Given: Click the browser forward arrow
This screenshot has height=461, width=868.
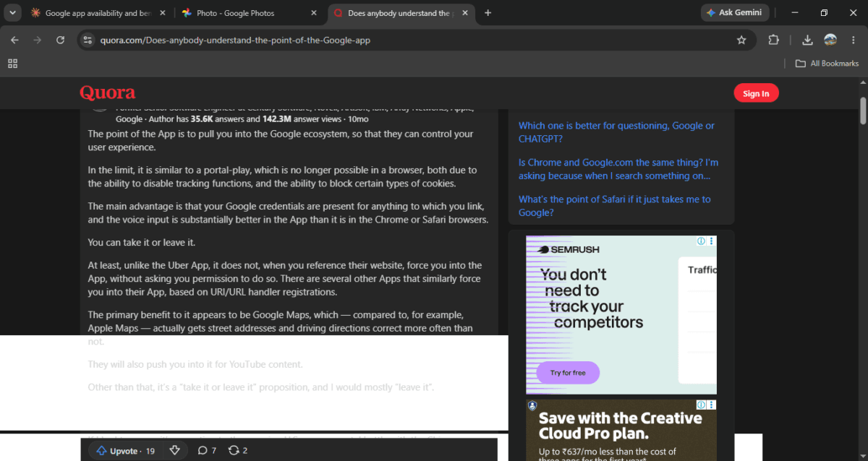Looking at the screenshot, I should pos(37,40).
